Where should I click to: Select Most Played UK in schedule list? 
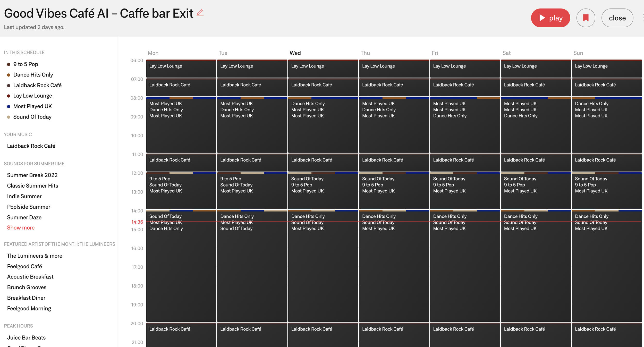coord(32,106)
